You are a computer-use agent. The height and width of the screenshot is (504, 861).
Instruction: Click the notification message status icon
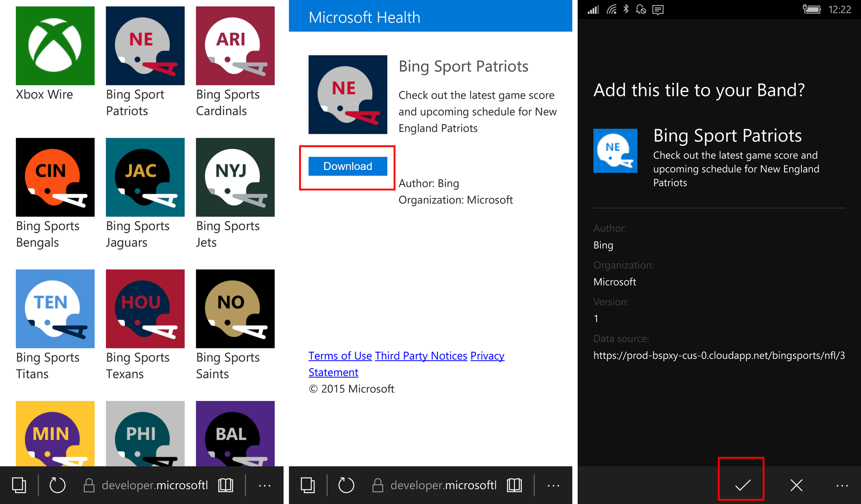[658, 10]
